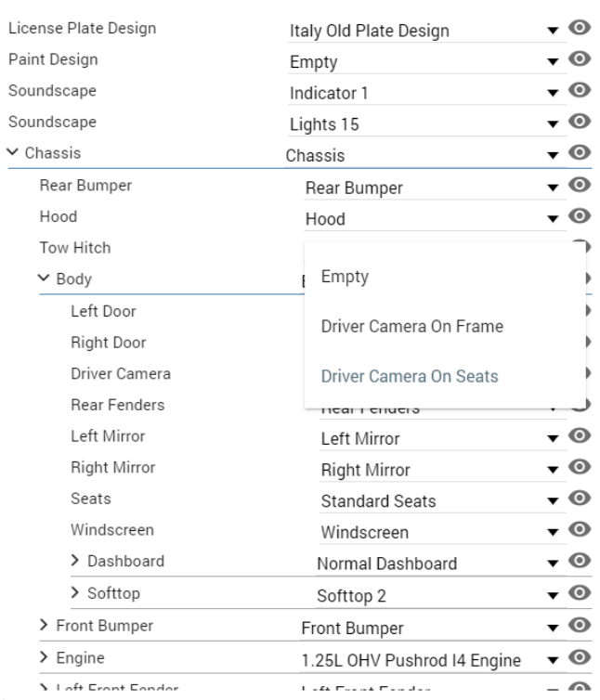Expand the Dashboard subsection

[x=75, y=560]
